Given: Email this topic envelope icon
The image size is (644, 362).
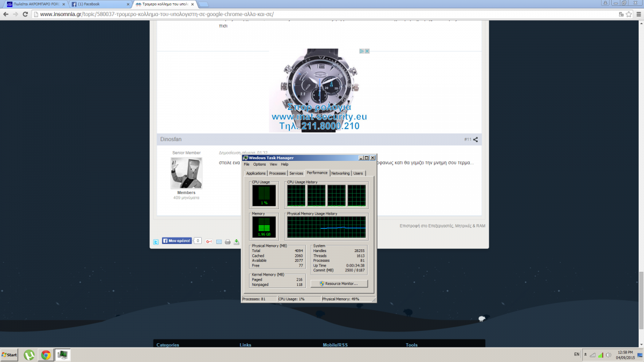Looking at the screenshot, I should (219, 241).
